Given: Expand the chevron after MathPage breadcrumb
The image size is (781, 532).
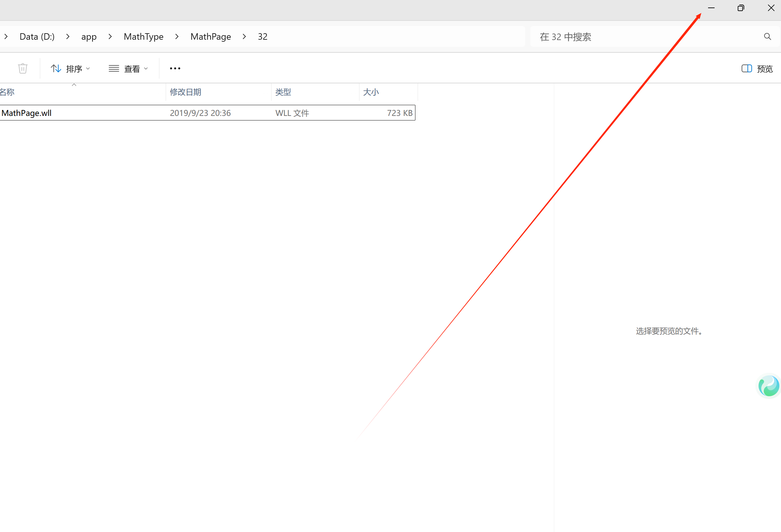Looking at the screenshot, I should 244,37.
